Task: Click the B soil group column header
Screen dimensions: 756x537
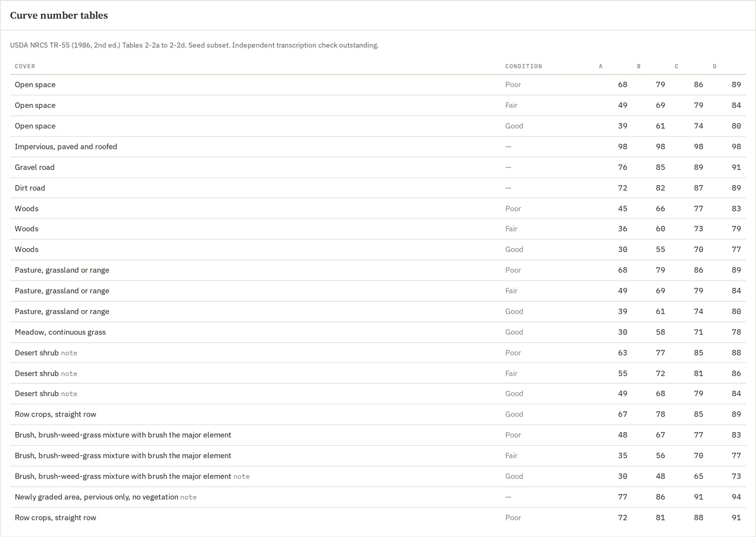Action: 639,66
